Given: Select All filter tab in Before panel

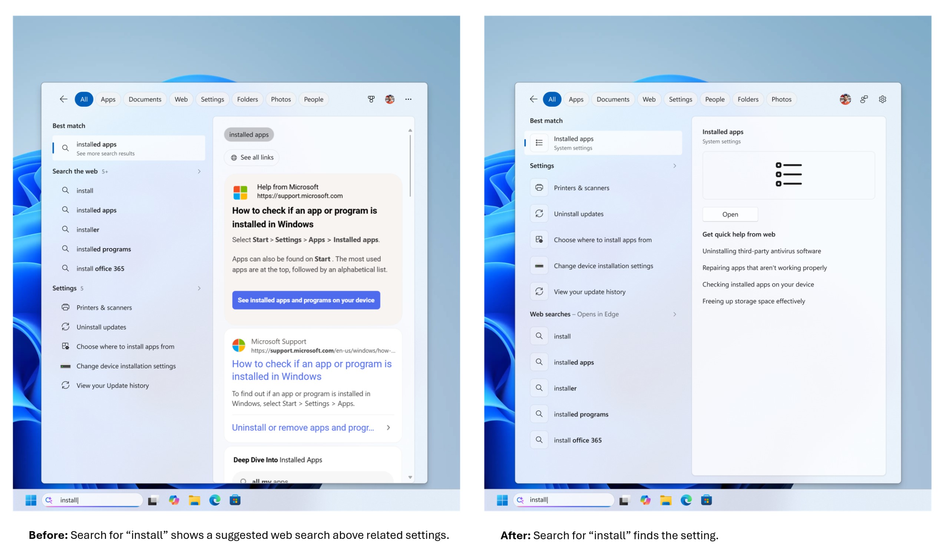Looking at the screenshot, I should [84, 99].
